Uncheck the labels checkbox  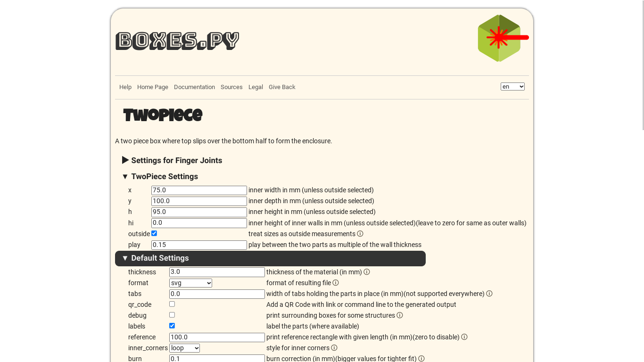(x=172, y=326)
